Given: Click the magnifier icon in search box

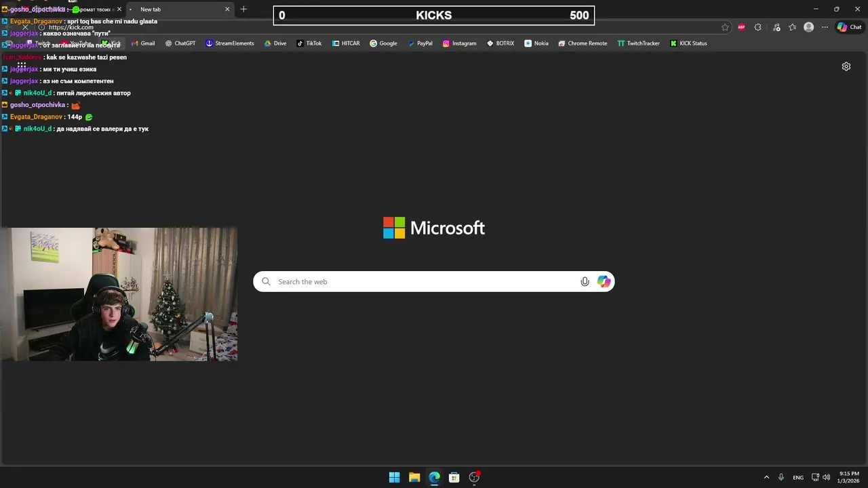Looking at the screenshot, I should coord(266,281).
